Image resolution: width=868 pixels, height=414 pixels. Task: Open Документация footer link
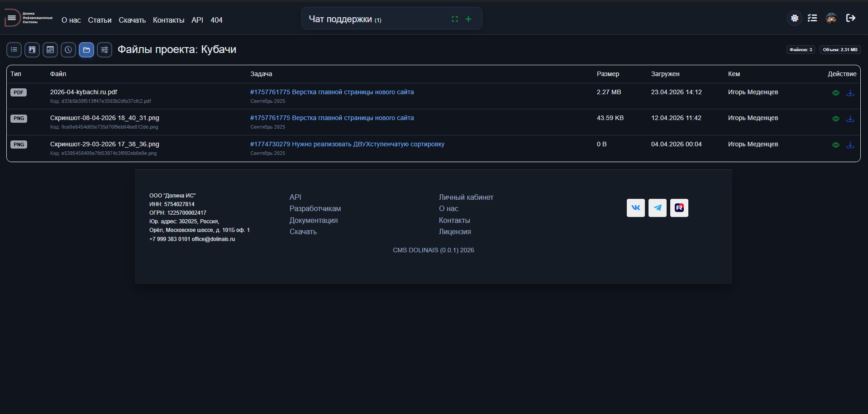314,220
